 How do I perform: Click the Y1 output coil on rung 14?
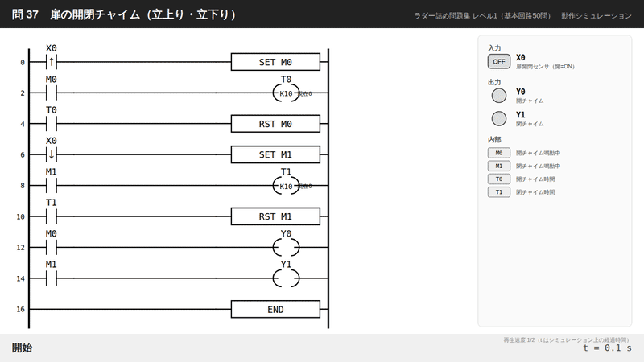[x=286, y=278]
